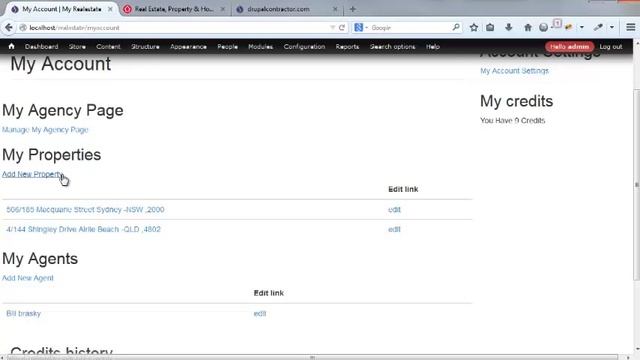Open the bookmarks list icon
640x360 pixels.
(x=490, y=27)
